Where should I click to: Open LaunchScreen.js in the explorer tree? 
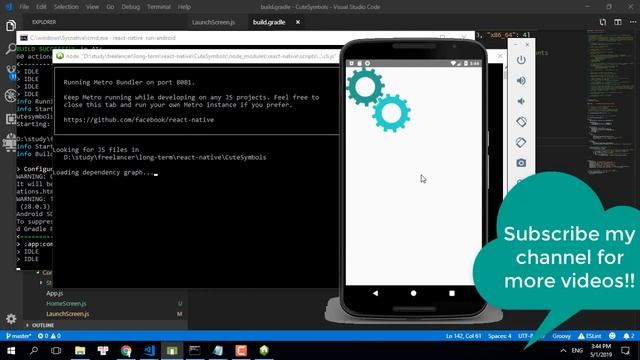click(x=68, y=314)
